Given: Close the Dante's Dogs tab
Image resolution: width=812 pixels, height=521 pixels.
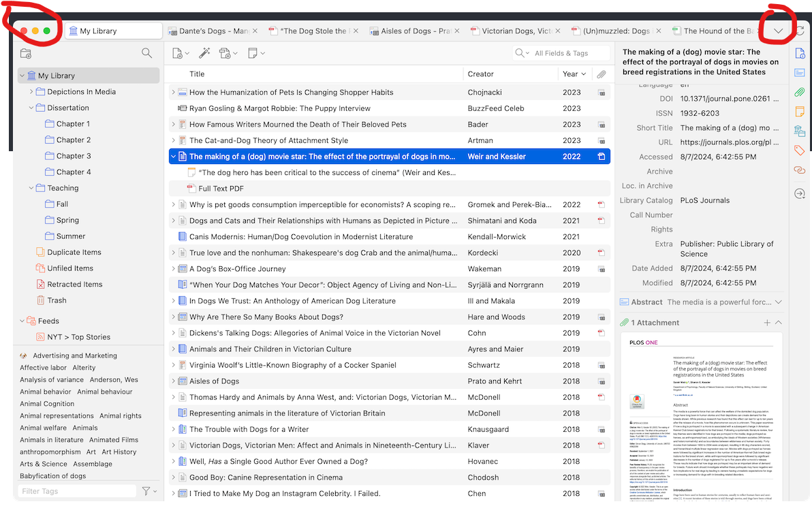Looking at the screenshot, I should [255, 31].
